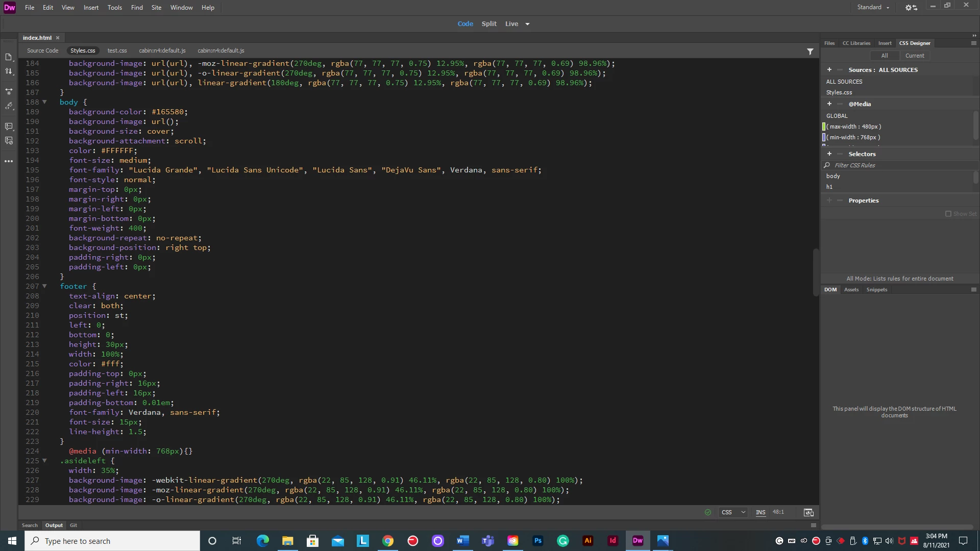
Task: Click the Open Documents icon in left toolbar
Action: (x=9, y=57)
